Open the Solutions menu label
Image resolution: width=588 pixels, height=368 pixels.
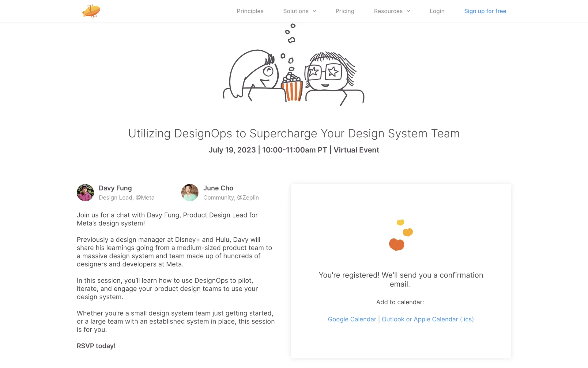(296, 11)
